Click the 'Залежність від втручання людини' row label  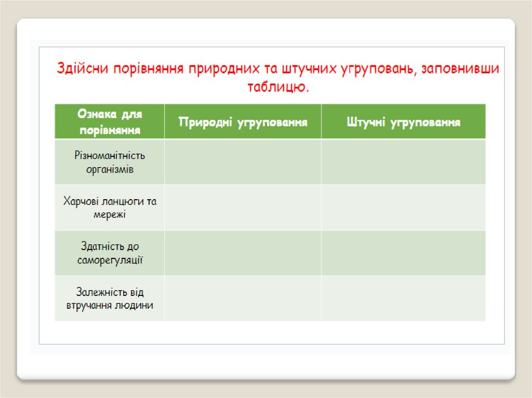click(110, 298)
